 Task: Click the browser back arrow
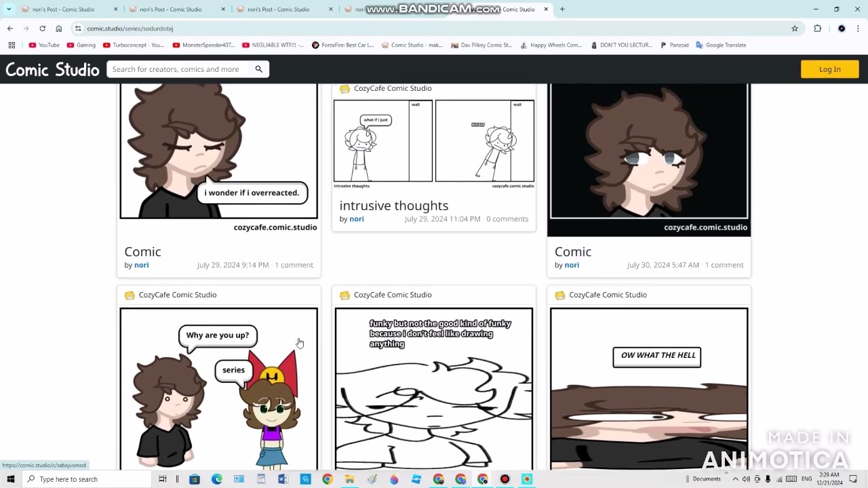[9, 28]
